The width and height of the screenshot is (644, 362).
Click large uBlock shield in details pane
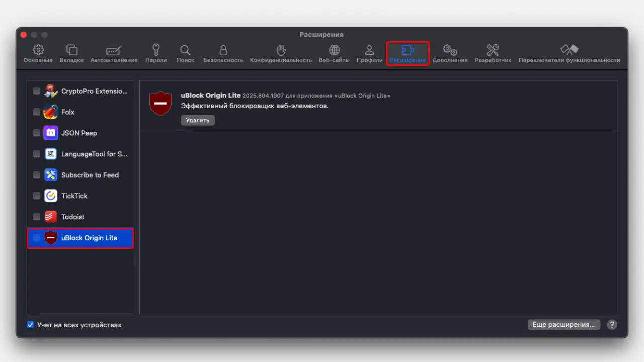click(160, 104)
